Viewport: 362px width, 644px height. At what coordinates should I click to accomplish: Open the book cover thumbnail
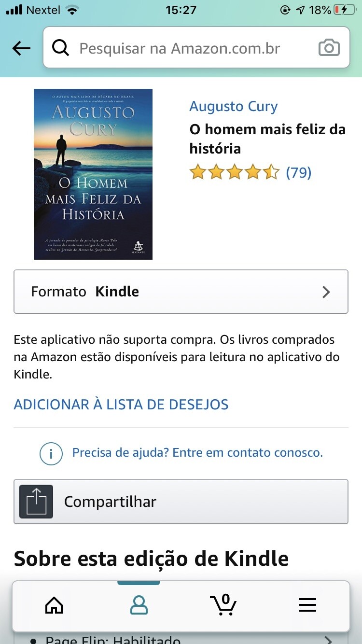click(x=93, y=174)
